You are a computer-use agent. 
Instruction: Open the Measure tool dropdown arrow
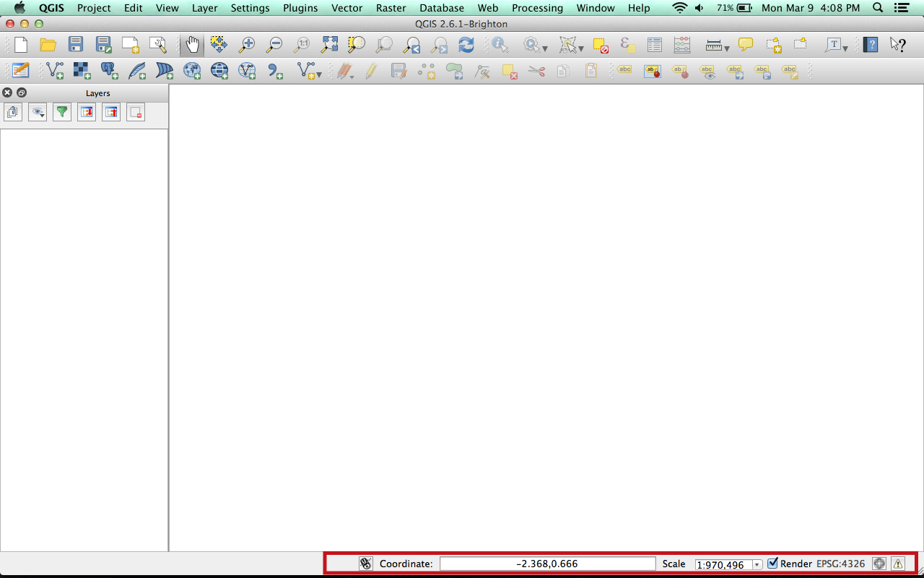[x=726, y=48]
